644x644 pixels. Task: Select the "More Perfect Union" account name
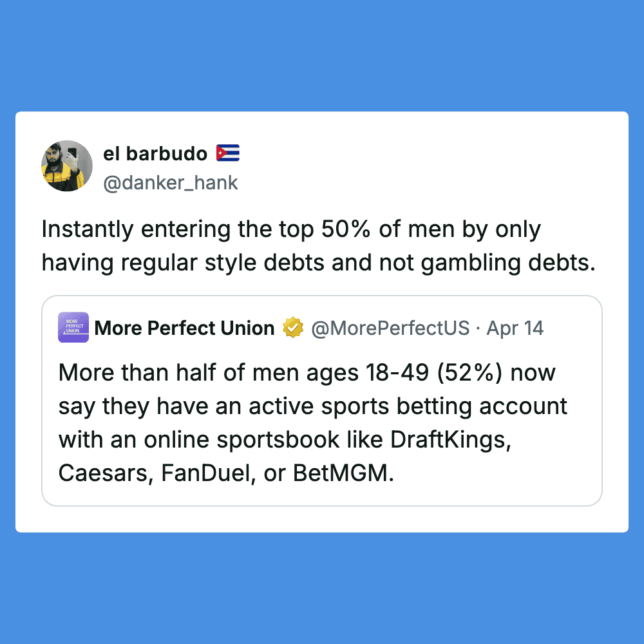pos(184,328)
